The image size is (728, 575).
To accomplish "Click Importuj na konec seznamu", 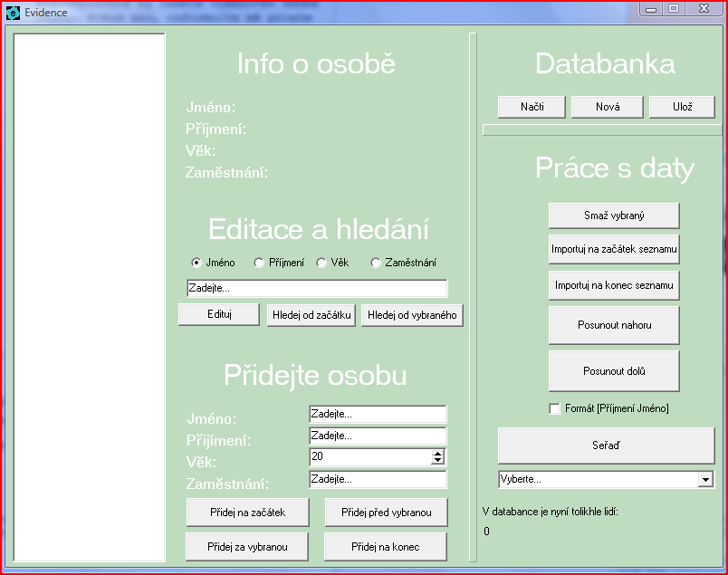I will tap(614, 285).
